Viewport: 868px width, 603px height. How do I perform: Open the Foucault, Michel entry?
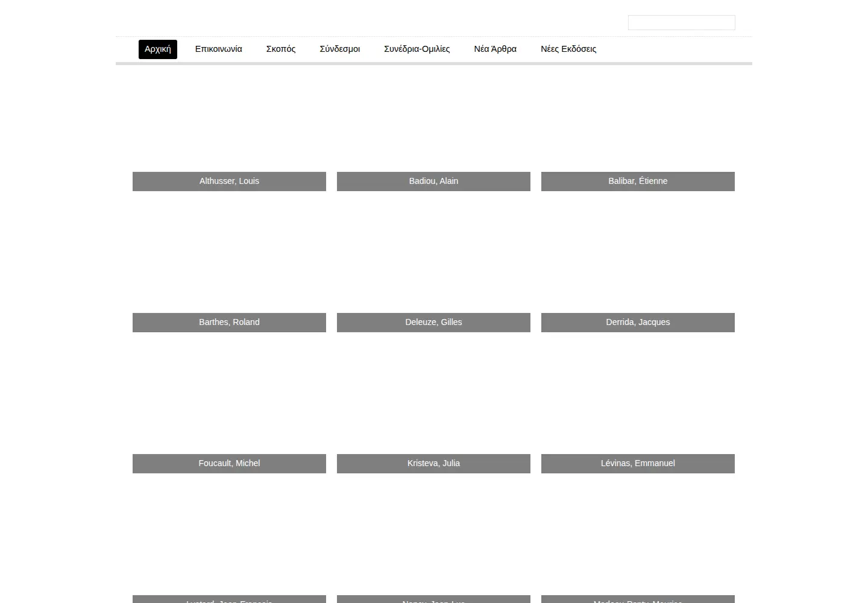[x=229, y=464]
